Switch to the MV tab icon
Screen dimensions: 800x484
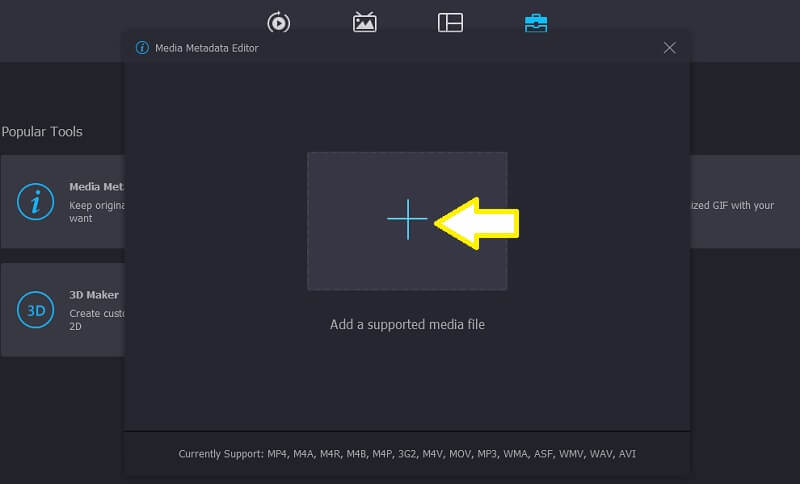click(365, 22)
